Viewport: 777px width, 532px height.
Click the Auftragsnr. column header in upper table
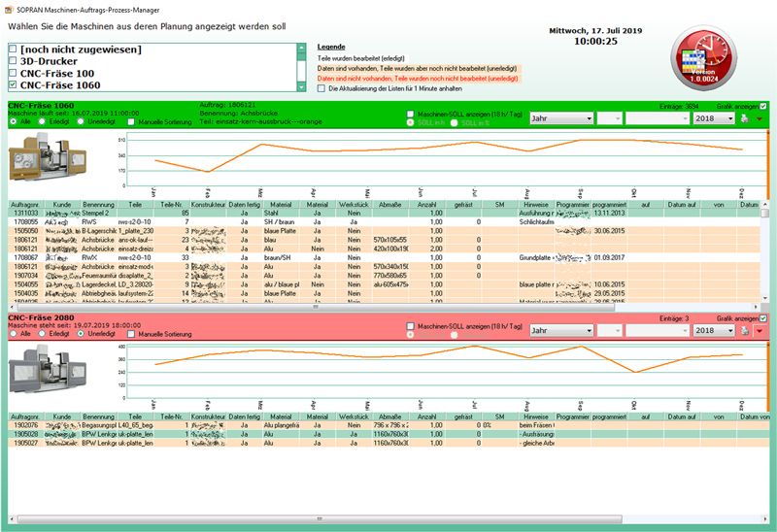click(x=25, y=204)
